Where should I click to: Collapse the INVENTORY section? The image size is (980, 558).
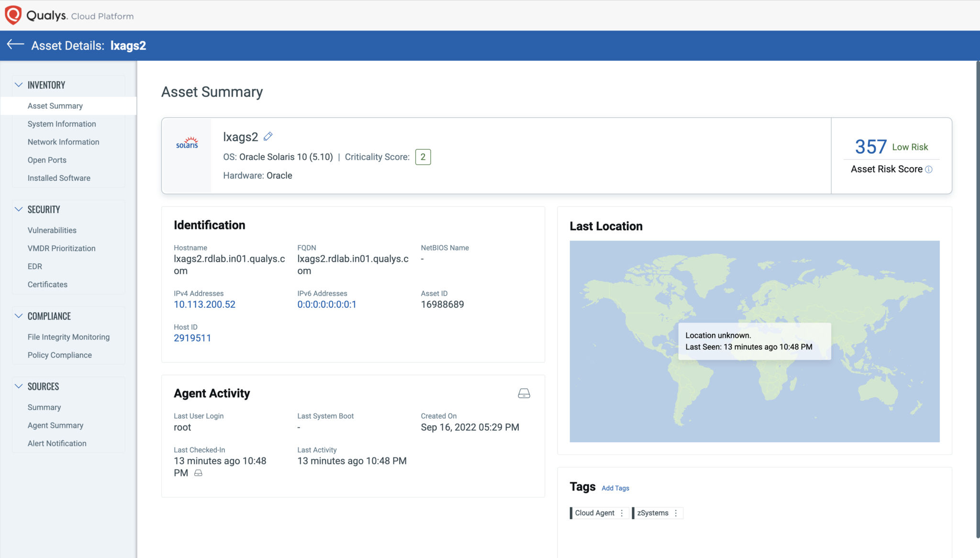(19, 85)
